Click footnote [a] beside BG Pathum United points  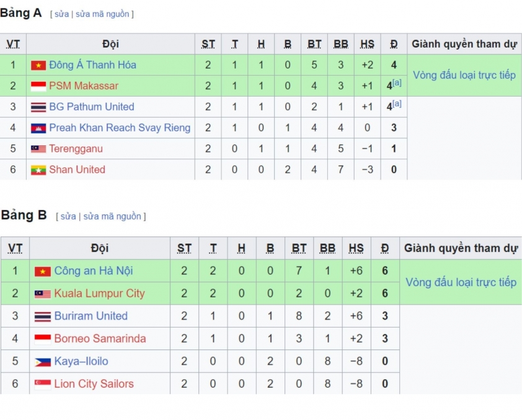pos(397,103)
